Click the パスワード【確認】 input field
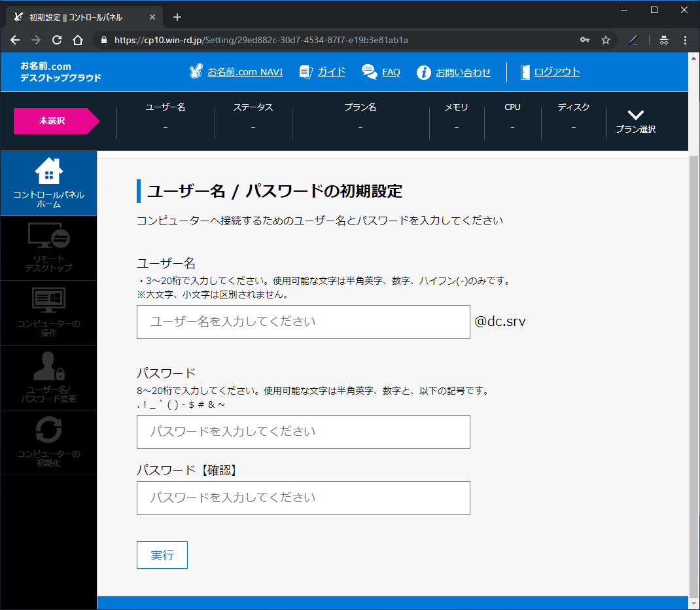 [303, 498]
